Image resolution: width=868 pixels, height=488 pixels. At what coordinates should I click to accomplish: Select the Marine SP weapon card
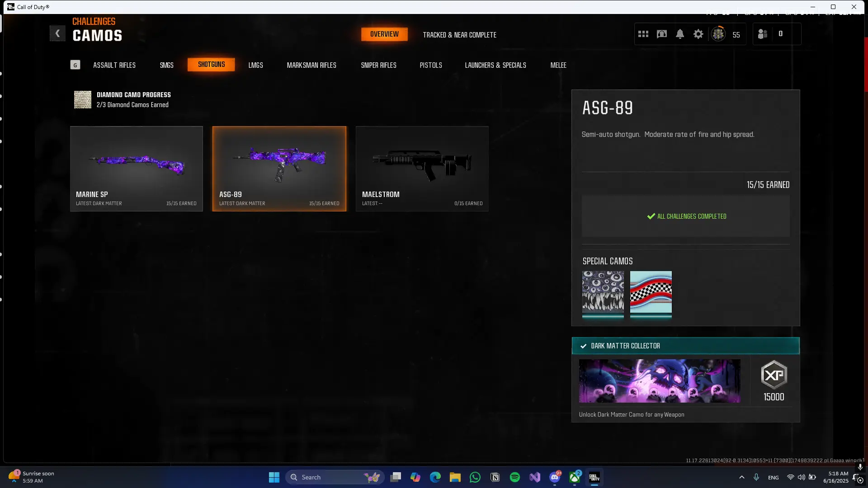(137, 169)
